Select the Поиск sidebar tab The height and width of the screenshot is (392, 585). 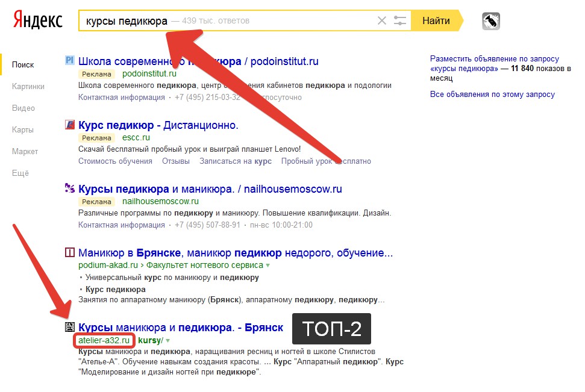pyautogui.click(x=23, y=64)
